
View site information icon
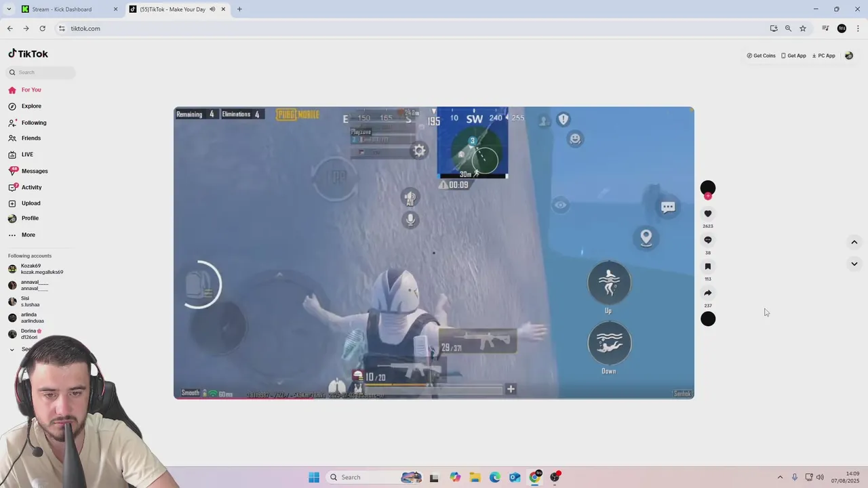point(62,28)
